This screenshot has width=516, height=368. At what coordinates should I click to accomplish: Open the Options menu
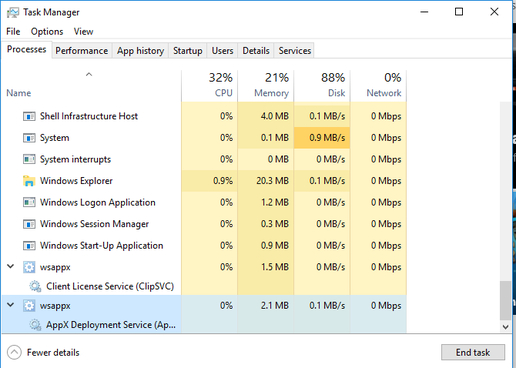point(47,32)
